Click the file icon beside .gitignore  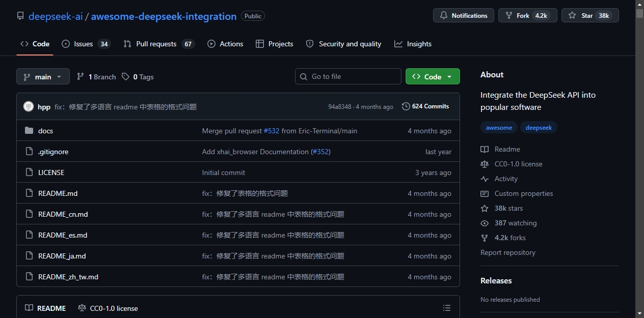pos(29,152)
